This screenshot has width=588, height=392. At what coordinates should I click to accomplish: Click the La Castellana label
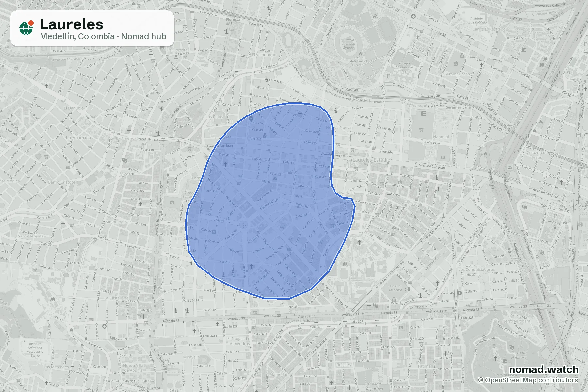116,298
